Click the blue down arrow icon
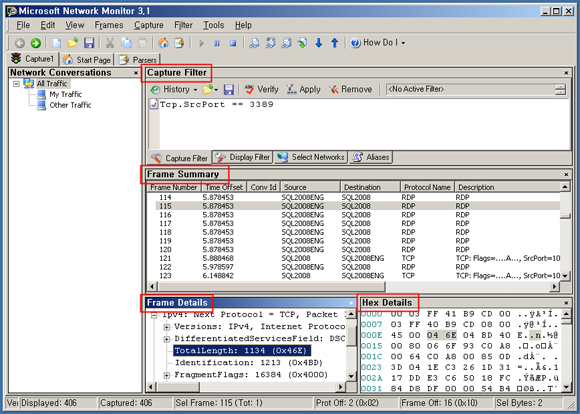 click(x=318, y=43)
